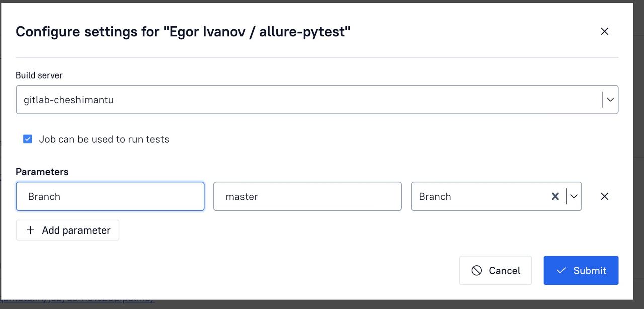
Task: Click the plus icon beside Add parameter
Action: coord(31,230)
